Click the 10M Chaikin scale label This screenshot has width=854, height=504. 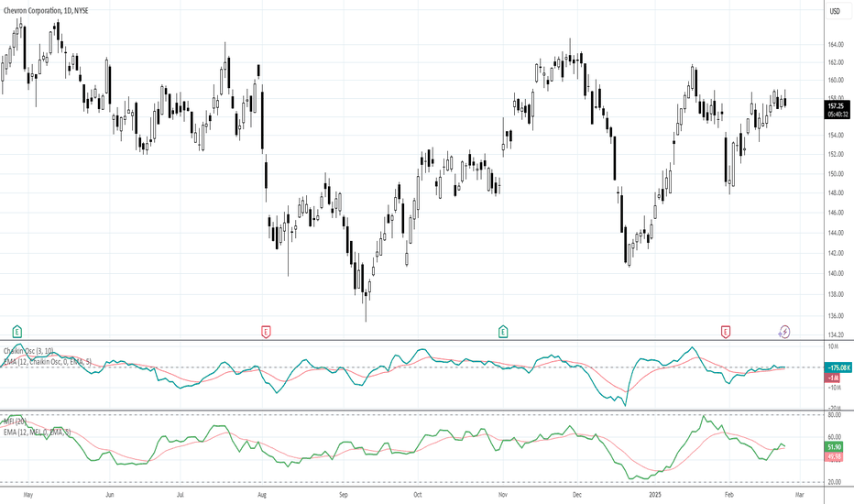pyautogui.click(x=833, y=346)
